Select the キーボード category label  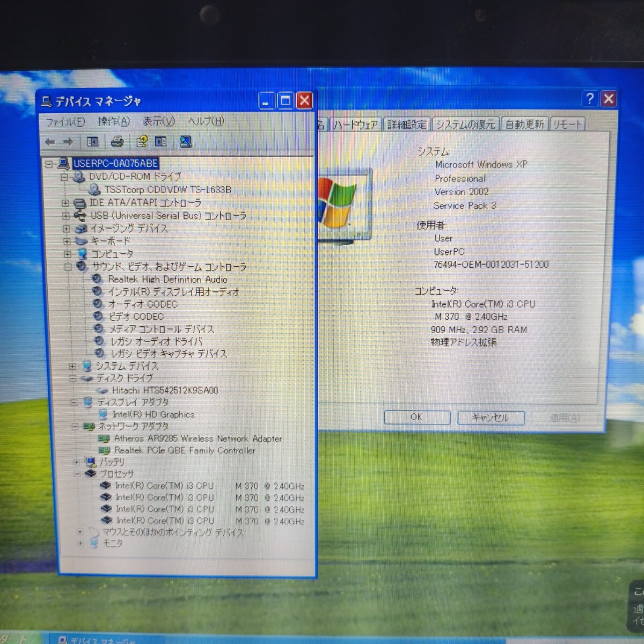tap(110, 241)
